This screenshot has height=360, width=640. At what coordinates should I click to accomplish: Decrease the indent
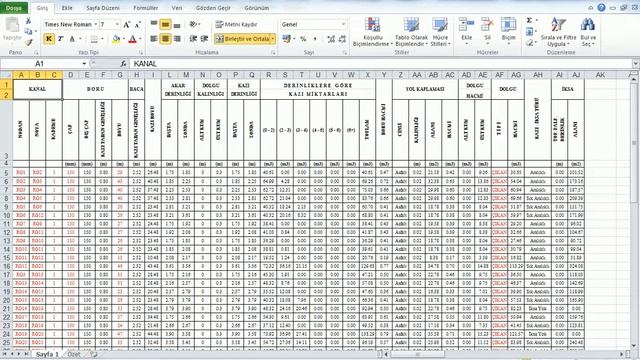click(193, 39)
